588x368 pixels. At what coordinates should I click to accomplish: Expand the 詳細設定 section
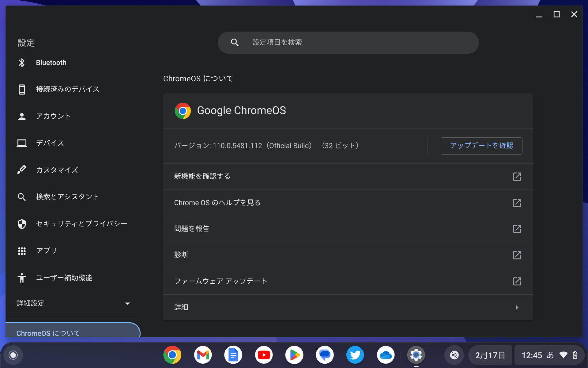[31, 303]
